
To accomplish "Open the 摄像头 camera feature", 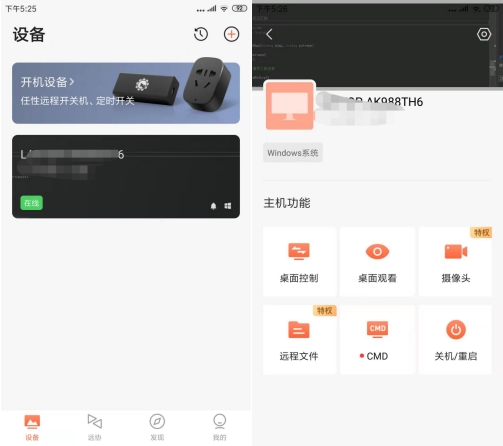I will [x=455, y=262].
